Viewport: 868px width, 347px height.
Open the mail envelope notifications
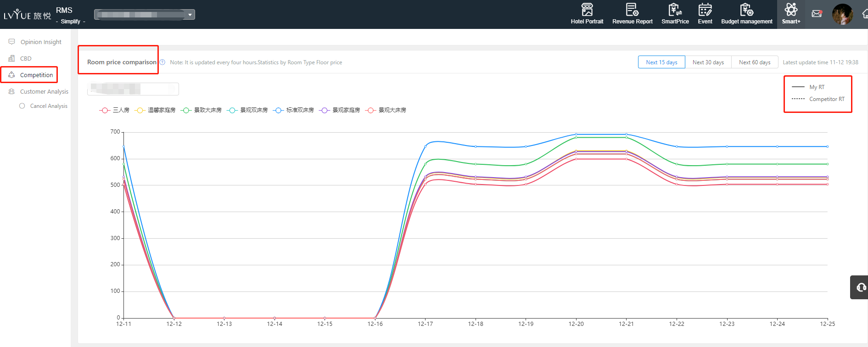817,14
